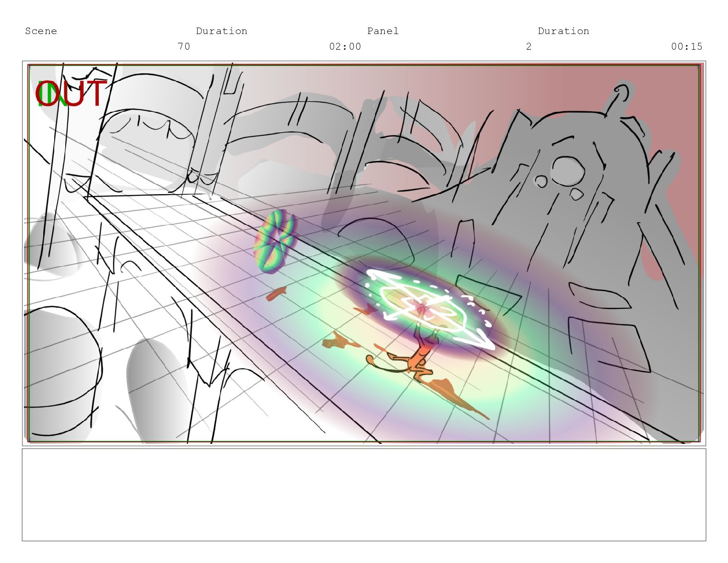The height and width of the screenshot is (563, 728).
Task: Click the scene duration value '02:00'
Action: [345, 46]
